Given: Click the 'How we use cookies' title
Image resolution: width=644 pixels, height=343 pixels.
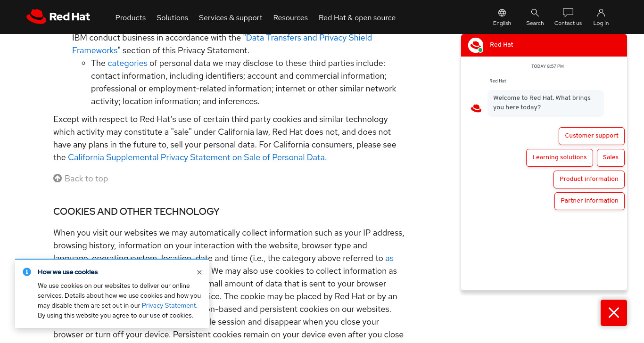Looking at the screenshot, I should point(68,272).
